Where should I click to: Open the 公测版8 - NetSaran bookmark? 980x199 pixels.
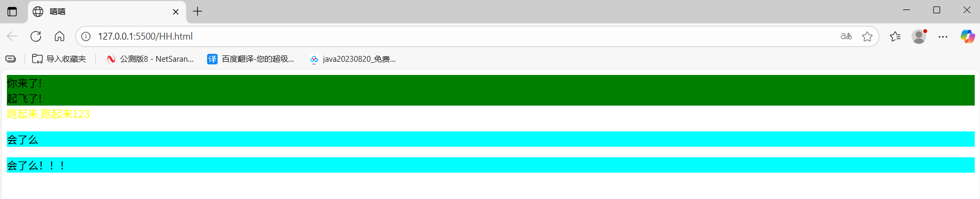[150, 59]
